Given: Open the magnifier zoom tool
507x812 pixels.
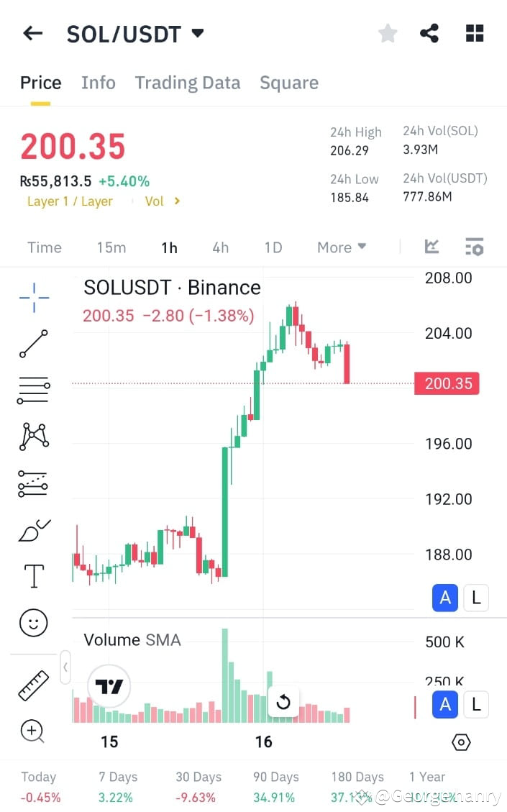Looking at the screenshot, I should pos(33,731).
